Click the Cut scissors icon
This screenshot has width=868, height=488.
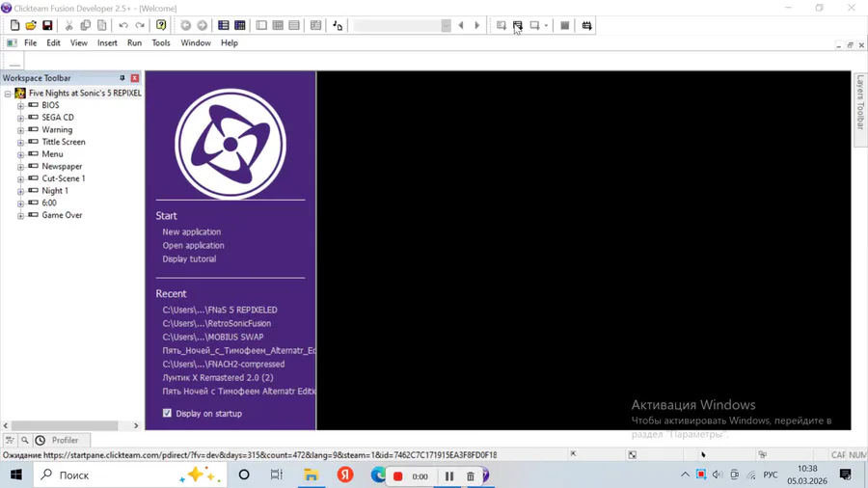point(68,25)
